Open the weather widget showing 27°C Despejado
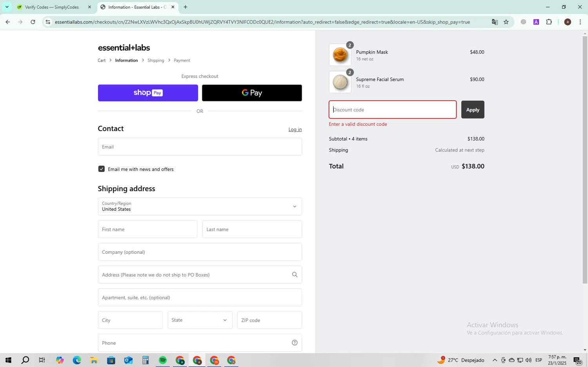 pos(461,360)
